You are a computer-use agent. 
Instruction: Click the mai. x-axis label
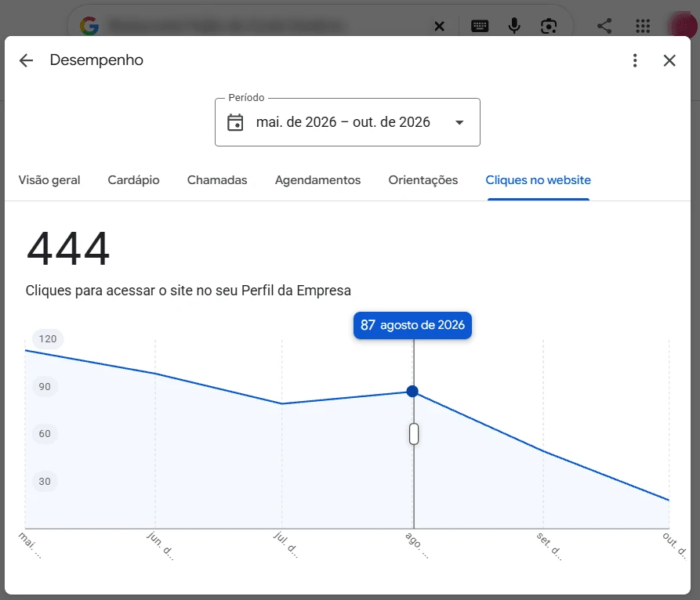[x=30, y=545]
